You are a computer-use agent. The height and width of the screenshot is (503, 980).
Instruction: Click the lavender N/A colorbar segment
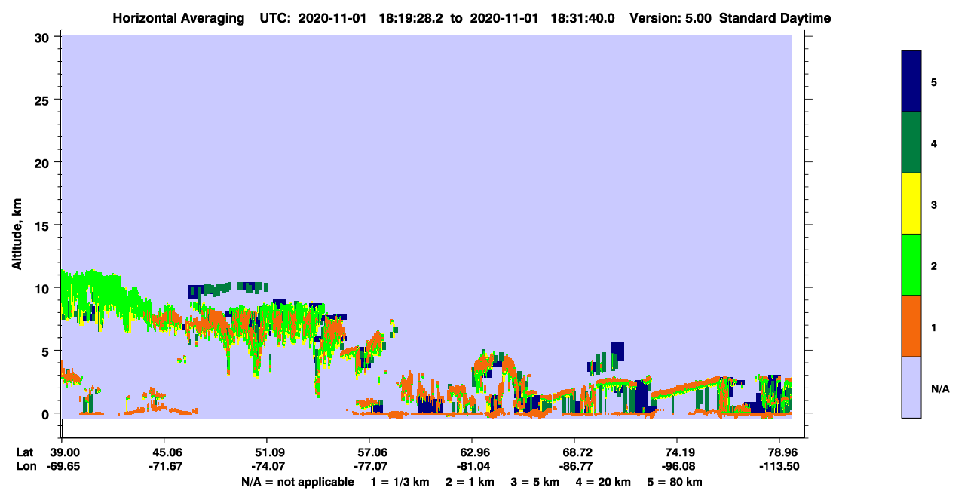tap(911, 387)
